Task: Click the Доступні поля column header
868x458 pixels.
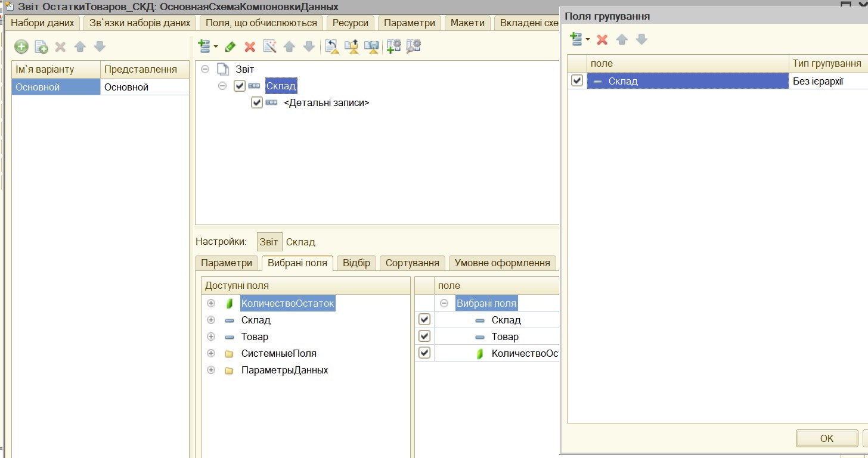Action: (x=306, y=286)
